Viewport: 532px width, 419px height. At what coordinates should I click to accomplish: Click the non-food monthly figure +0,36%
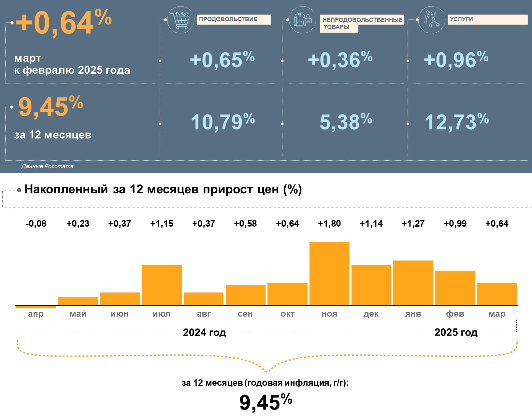click(340, 60)
